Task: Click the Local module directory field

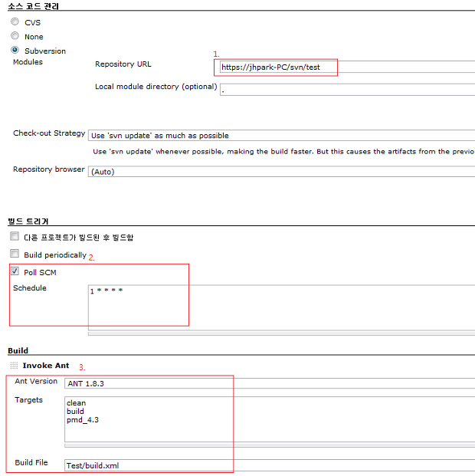Action: coord(347,90)
